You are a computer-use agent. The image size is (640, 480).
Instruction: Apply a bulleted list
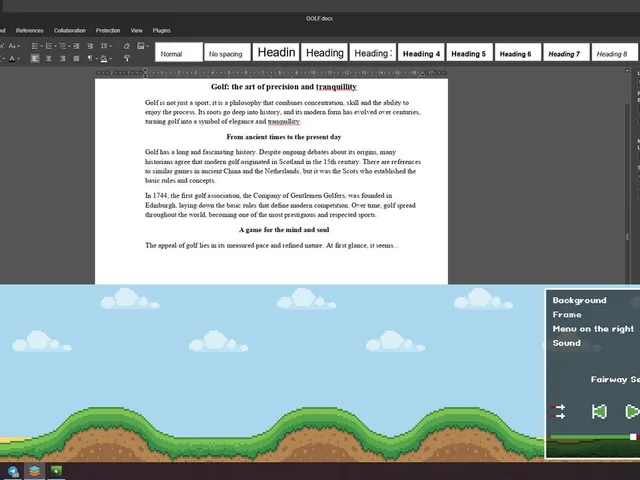[35, 46]
